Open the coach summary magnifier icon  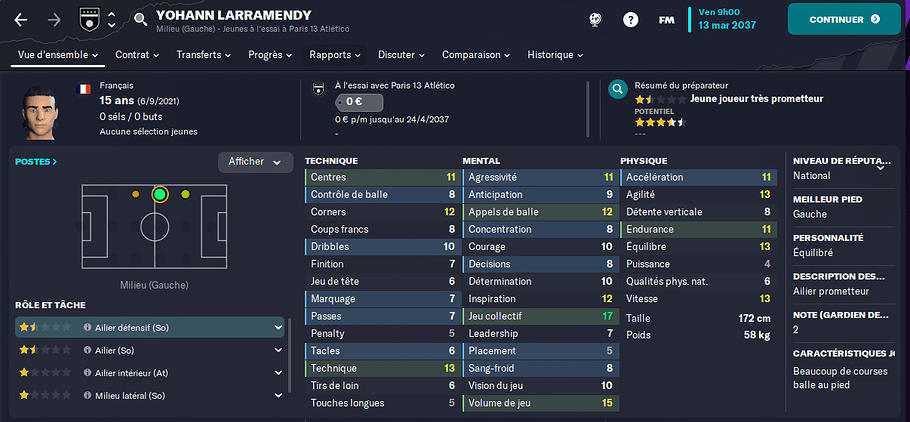618,89
